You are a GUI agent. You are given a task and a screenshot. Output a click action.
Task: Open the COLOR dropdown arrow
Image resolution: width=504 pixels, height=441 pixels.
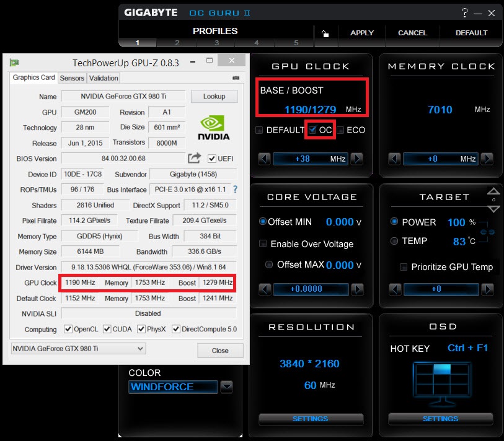pyautogui.click(x=227, y=387)
